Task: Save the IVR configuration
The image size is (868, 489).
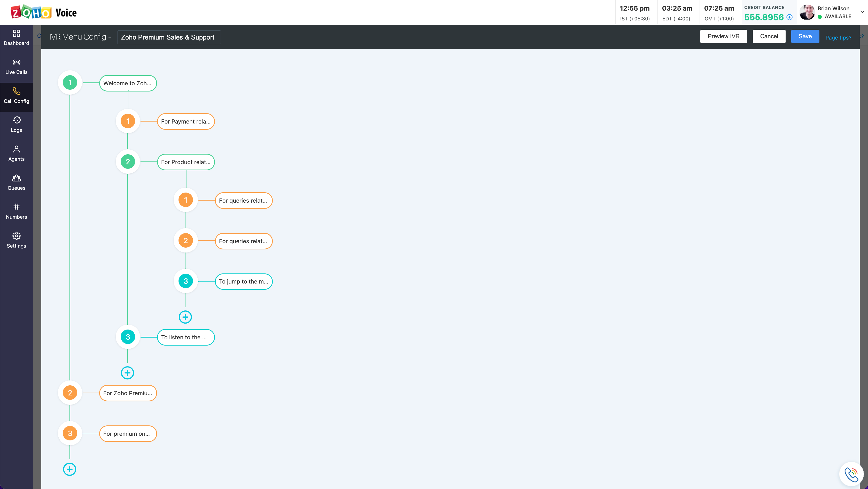Action: pyautogui.click(x=805, y=36)
